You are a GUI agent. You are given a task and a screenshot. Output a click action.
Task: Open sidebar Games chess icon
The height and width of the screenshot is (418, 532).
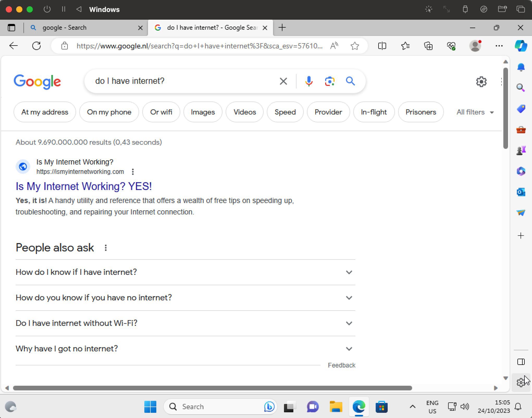point(521,150)
